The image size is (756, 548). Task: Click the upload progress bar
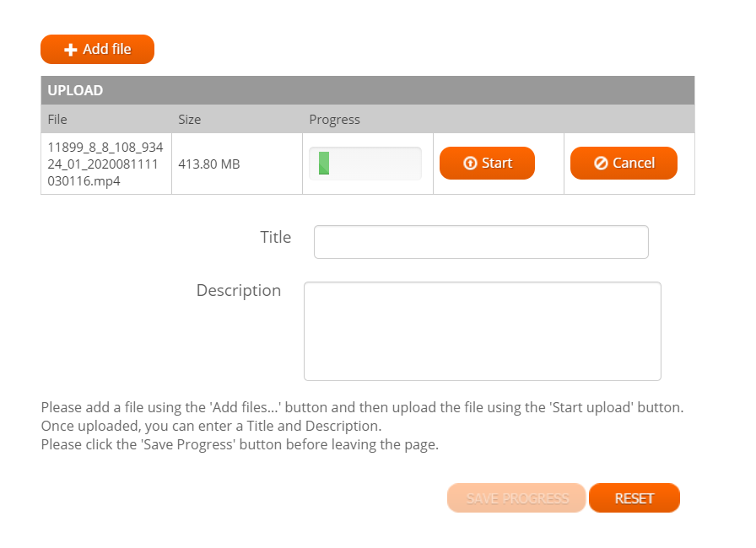coord(365,164)
